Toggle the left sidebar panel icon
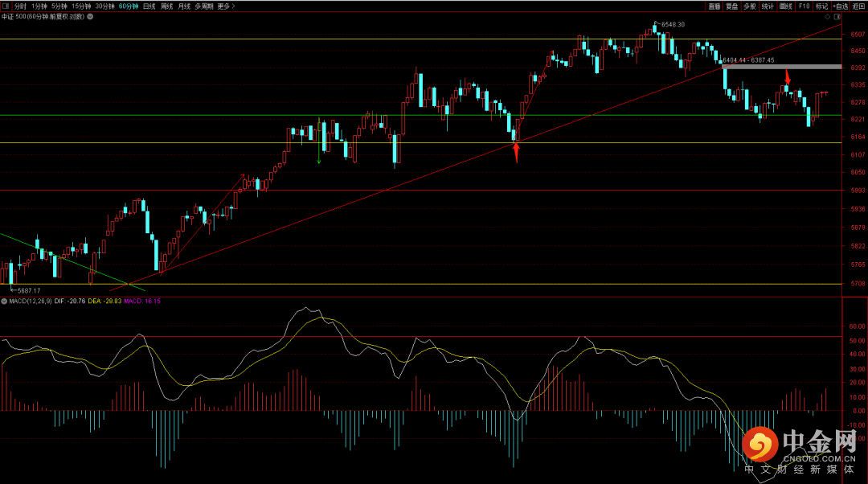The image size is (868, 484). pyautogui.click(x=6, y=6)
